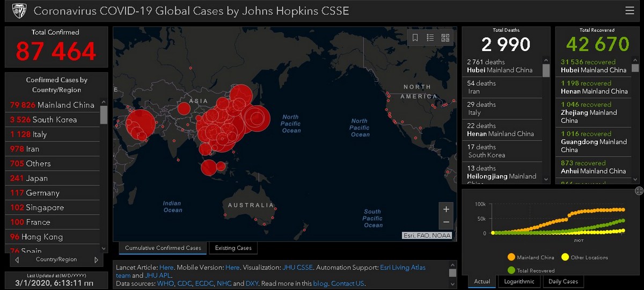The height and width of the screenshot is (290, 644).
Task: Expand the chart panel to fullscreen
Action: click(639, 191)
